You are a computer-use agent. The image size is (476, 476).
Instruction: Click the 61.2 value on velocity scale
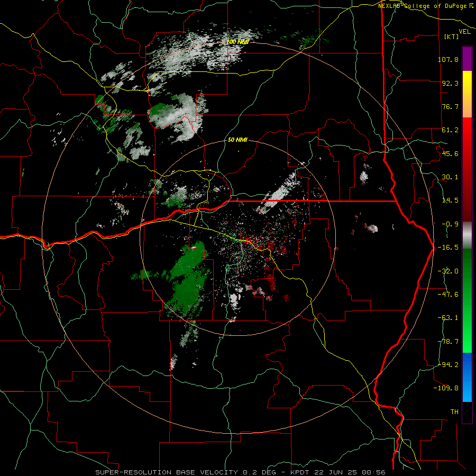point(450,130)
